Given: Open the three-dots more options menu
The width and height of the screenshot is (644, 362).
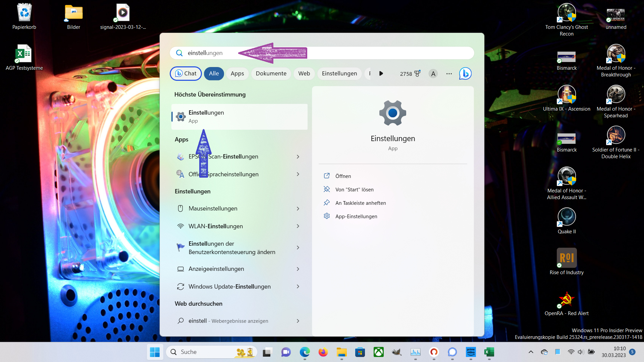Looking at the screenshot, I should point(449,74).
